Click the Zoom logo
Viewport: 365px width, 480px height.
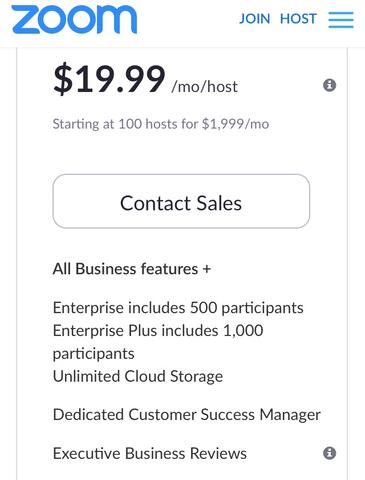[74, 20]
